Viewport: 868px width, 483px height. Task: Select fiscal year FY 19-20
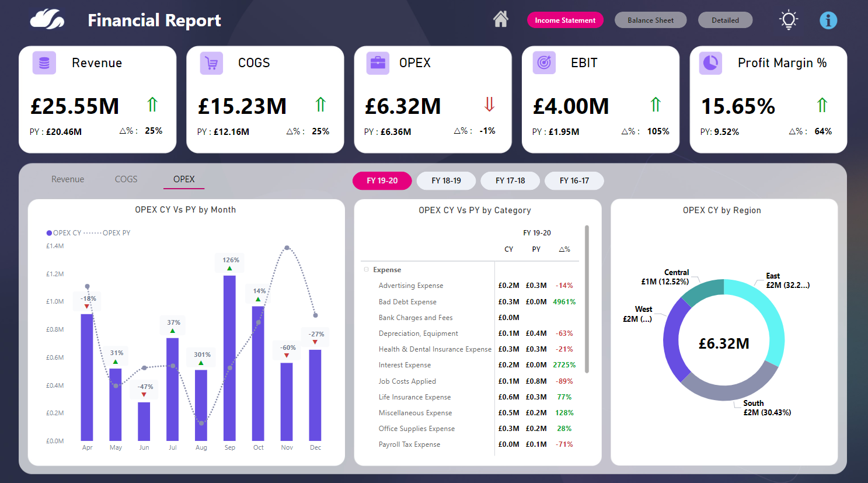coord(382,180)
